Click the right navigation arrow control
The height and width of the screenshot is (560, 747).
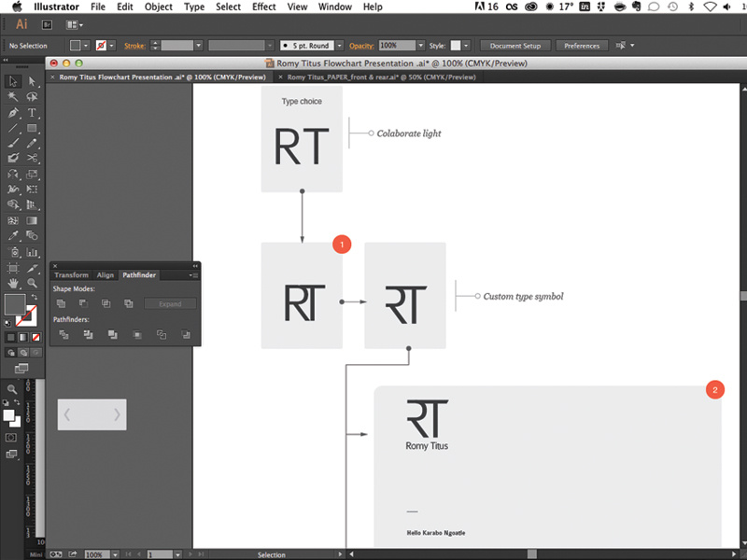tap(116, 414)
